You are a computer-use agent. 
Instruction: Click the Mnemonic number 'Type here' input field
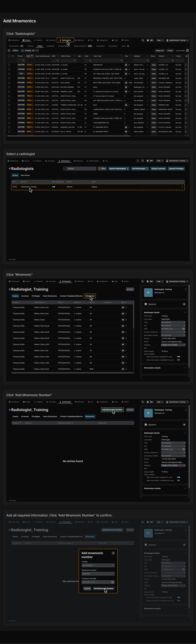point(98,574)
